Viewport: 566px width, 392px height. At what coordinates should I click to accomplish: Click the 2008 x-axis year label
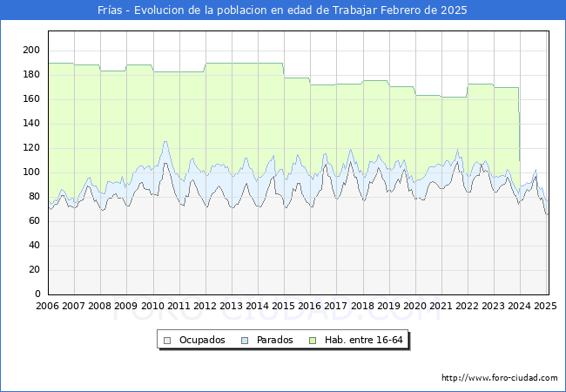pyautogui.click(x=99, y=306)
